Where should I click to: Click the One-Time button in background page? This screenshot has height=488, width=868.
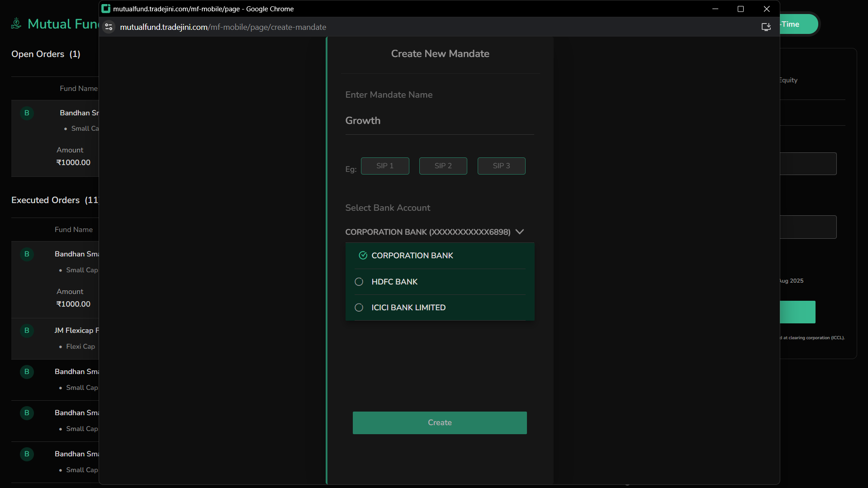[799, 24]
